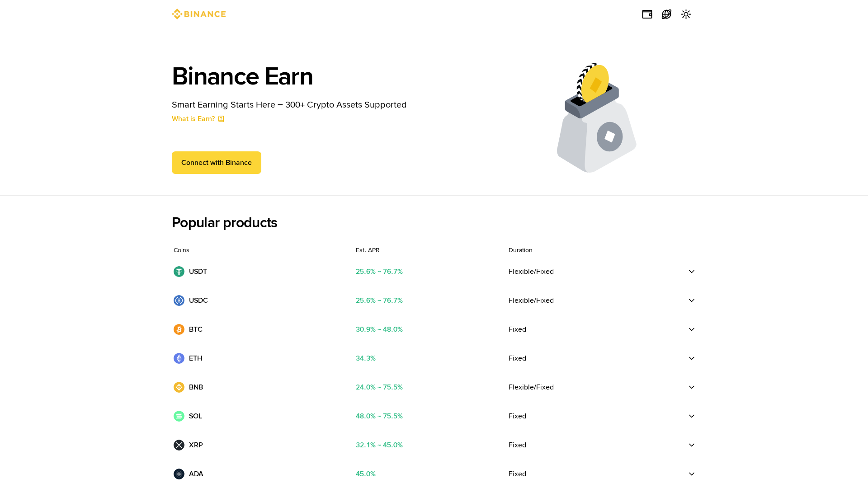This screenshot has width=868, height=488.
Task: Expand the ETH row chevron
Action: (x=692, y=358)
